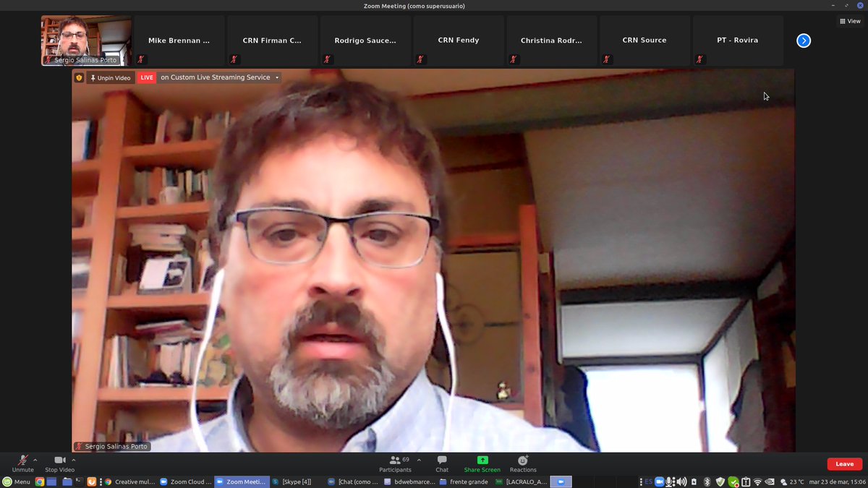
Task: Click muted mic icon on CRN Source tile
Action: pyautogui.click(x=606, y=59)
